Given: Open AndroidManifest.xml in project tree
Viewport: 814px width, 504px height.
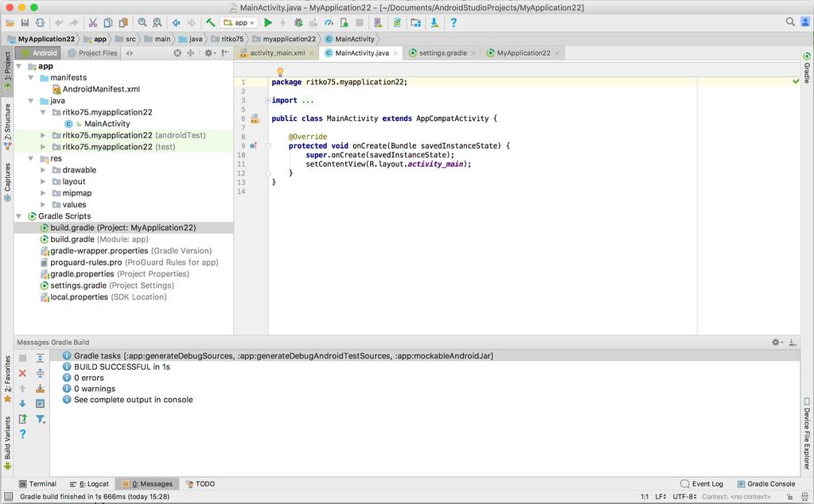Looking at the screenshot, I should pyautogui.click(x=96, y=89).
